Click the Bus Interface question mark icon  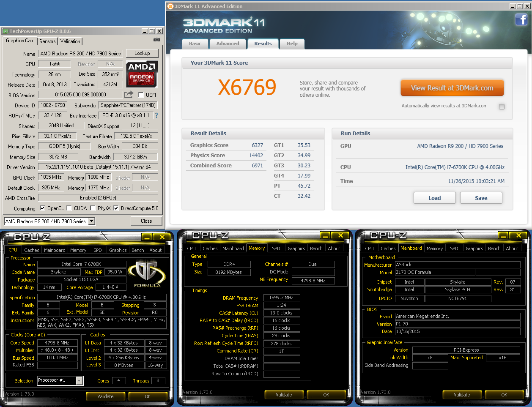click(x=156, y=115)
